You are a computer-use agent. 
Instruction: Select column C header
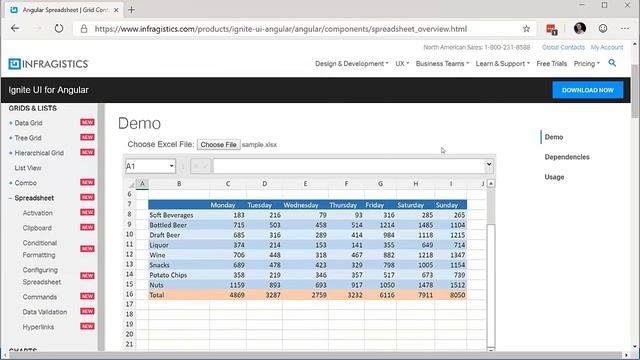[228, 184]
